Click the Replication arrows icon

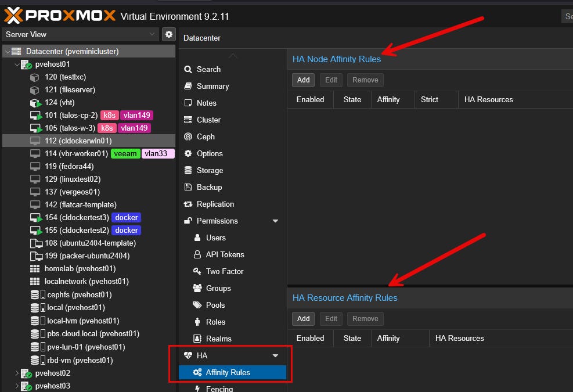pos(188,204)
